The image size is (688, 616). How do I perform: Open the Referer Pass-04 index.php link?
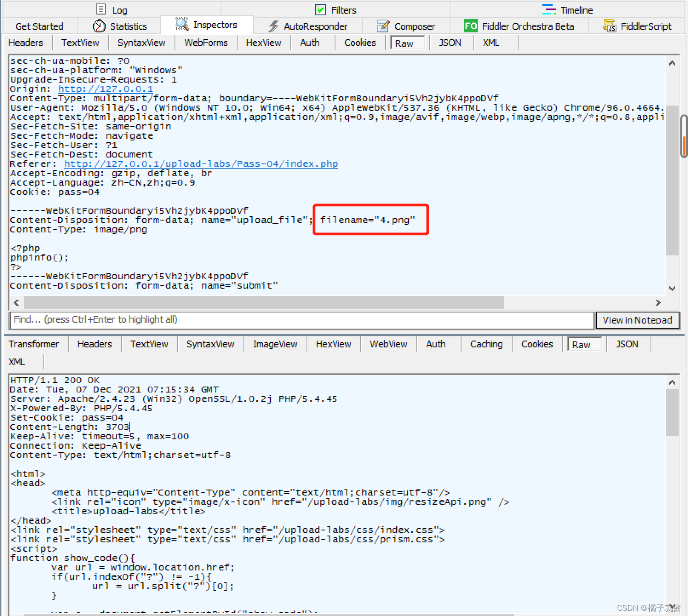201,164
